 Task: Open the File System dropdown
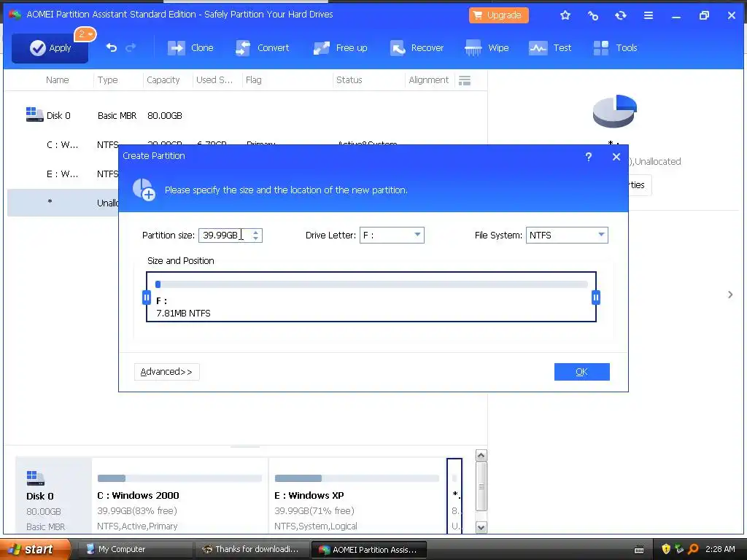[567, 236]
